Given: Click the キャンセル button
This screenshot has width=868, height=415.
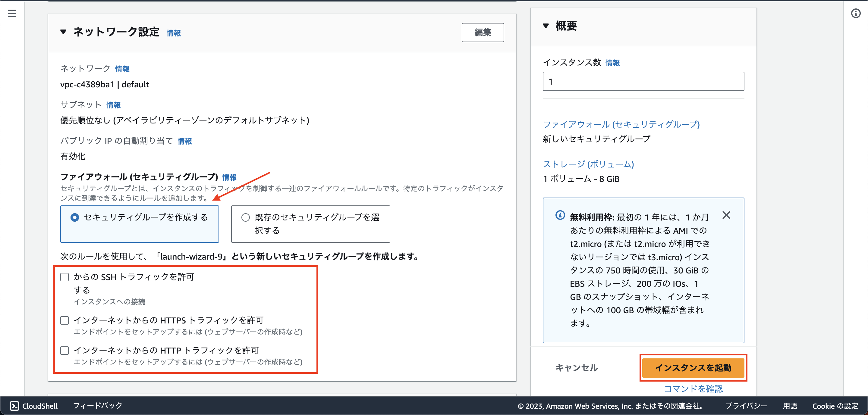Looking at the screenshot, I should [x=577, y=367].
